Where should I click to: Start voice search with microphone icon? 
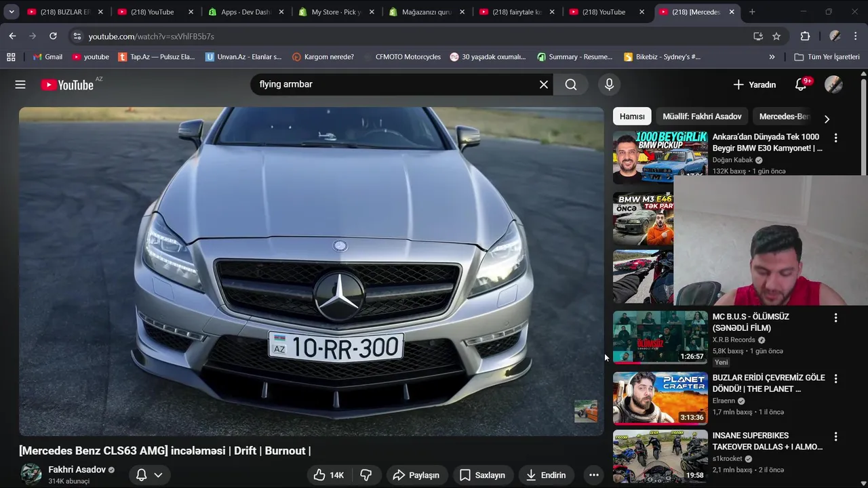pos(609,84)
